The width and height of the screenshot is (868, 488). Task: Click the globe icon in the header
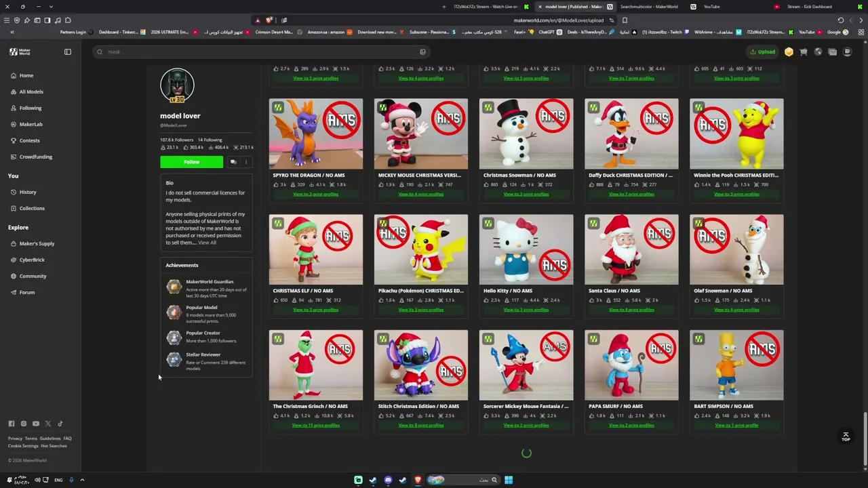(818, 52)
